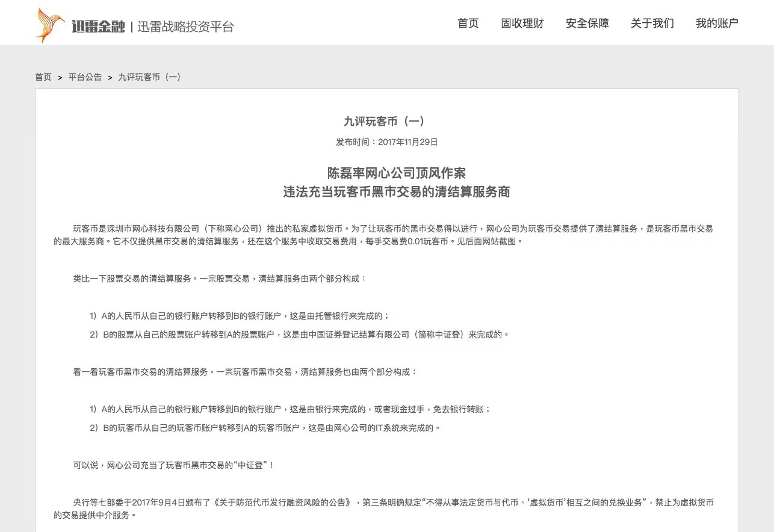Click the publish date 2017年11月29日
The width and height of the screenshot is (774, 532).
tap(408, 142)
